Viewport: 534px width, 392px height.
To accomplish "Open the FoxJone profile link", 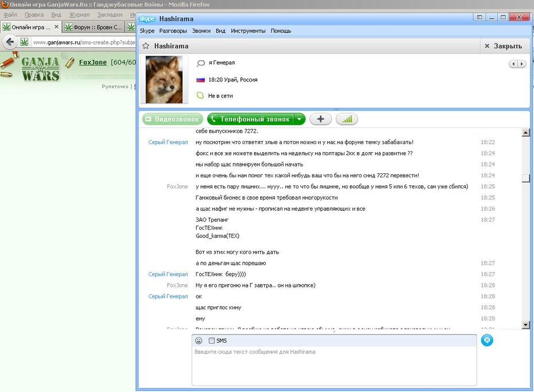I will [92, 62].
